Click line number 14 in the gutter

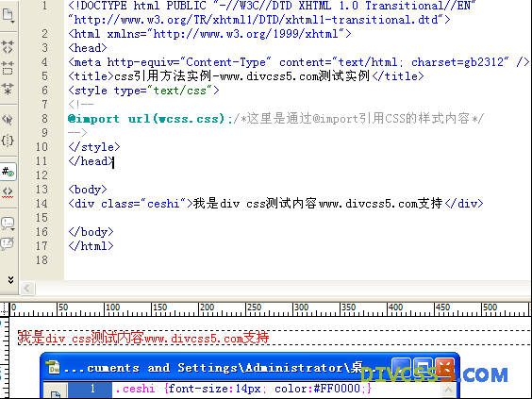point(42,204)
